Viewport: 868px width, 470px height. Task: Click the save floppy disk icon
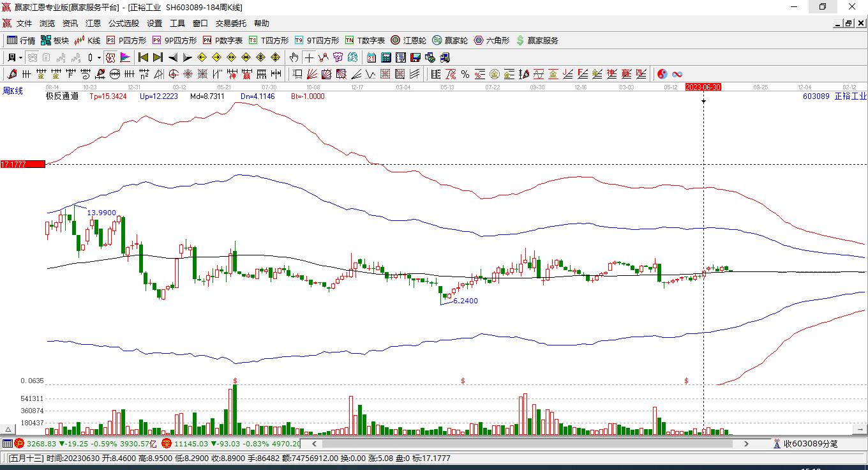click(x=415, y=57)
